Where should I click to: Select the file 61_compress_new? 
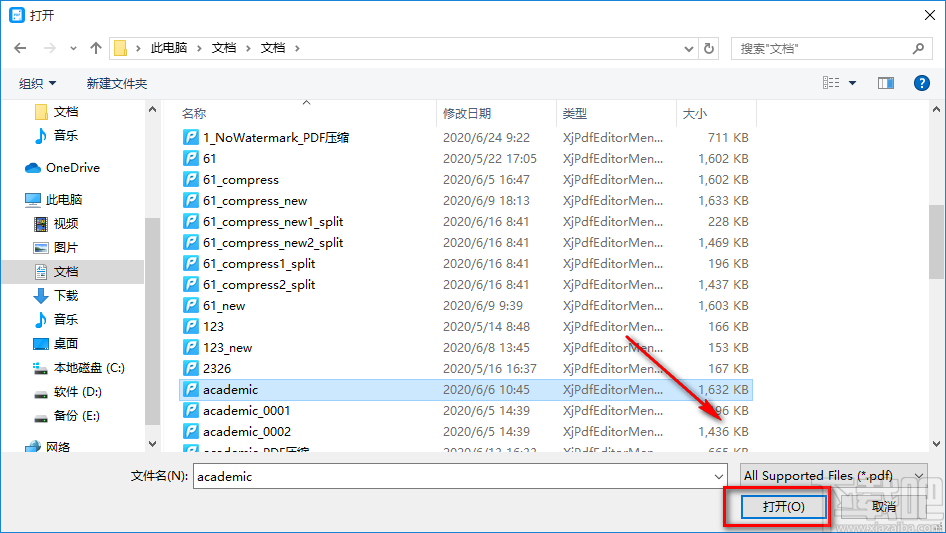click(x=255, y=200)
